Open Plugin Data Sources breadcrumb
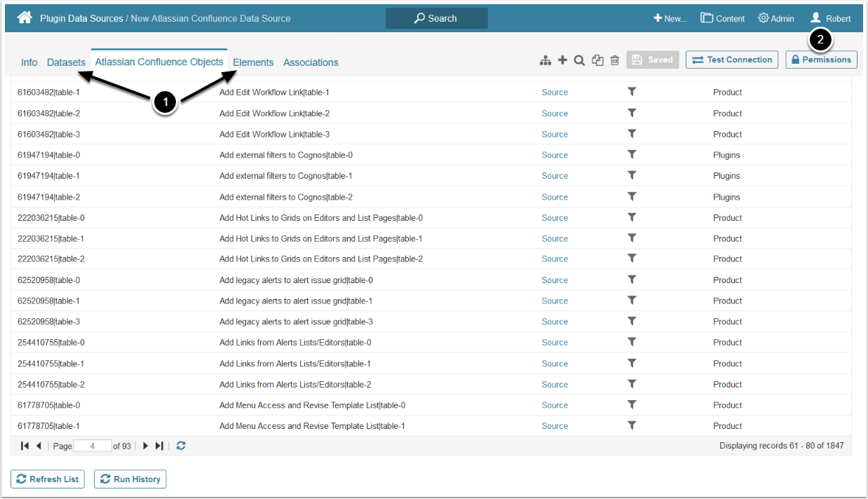Viewport: 868px width, 499px height. pyautogui.click(x=81, y=18)
